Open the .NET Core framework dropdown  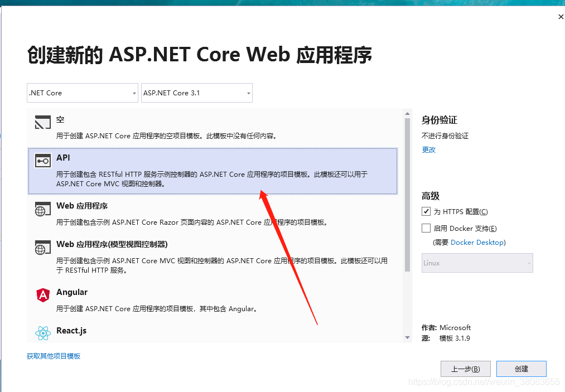83,93
